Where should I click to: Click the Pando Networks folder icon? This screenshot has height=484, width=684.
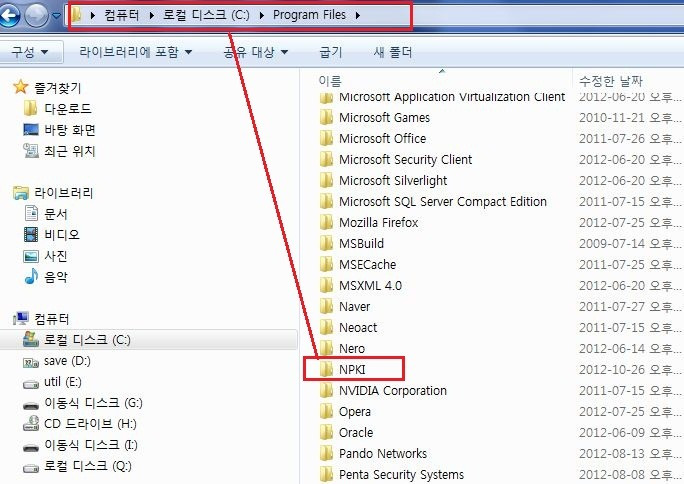pyautogui.click(x=326, y=453)
